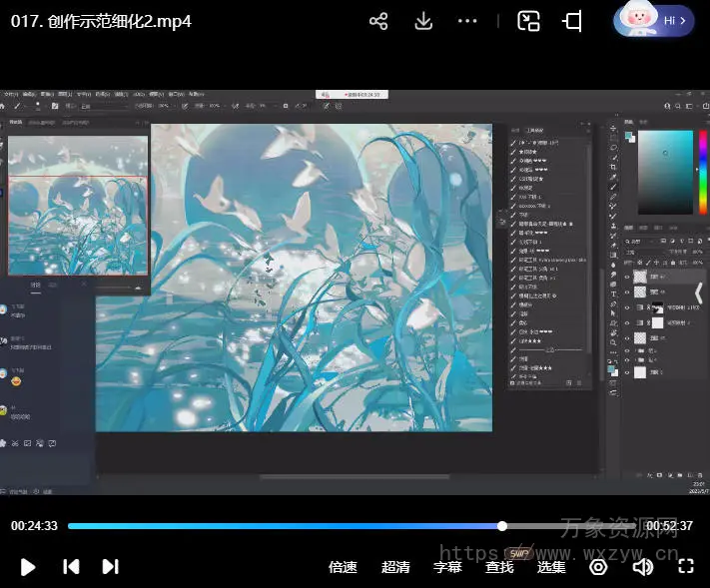Open the 选集 episode list
710x588 pixels.
(x=551, y=567)
